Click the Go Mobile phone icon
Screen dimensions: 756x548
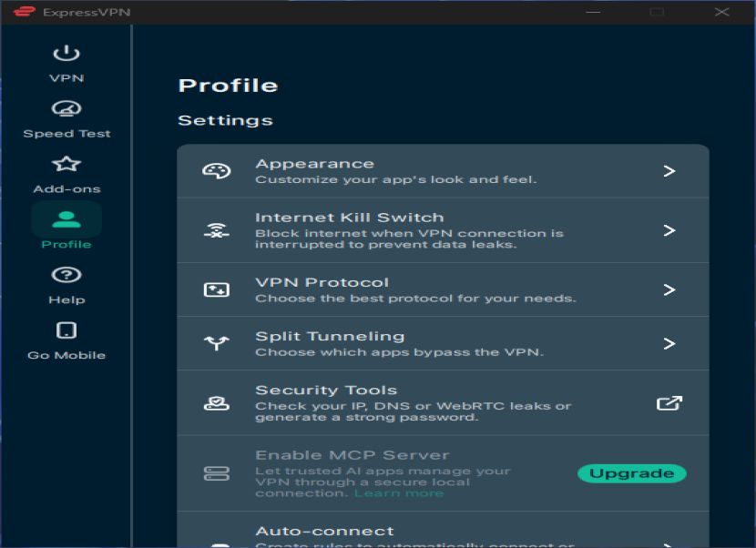pyautogui.click(x=66, y=330)
